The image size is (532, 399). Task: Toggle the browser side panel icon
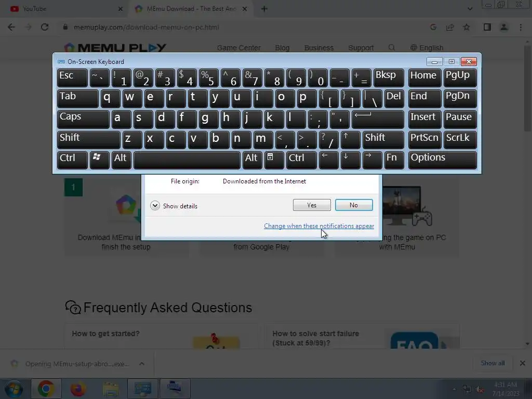pos(487,27)
